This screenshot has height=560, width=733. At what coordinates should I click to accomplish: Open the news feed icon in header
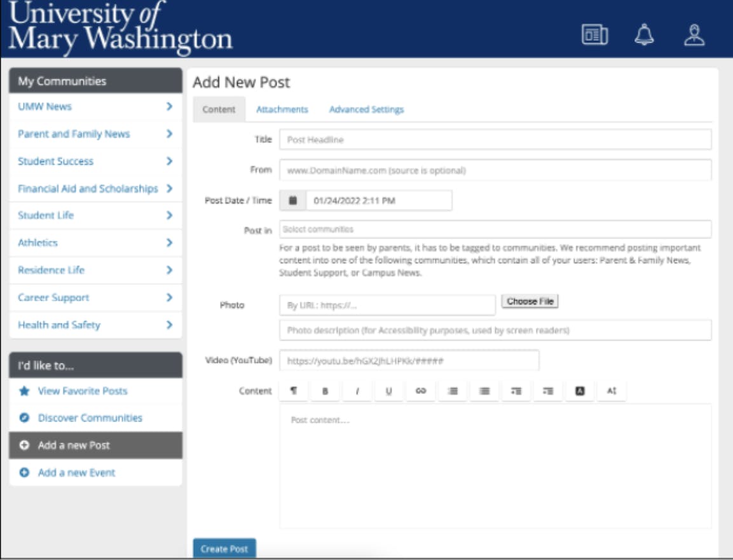point(594,34)
